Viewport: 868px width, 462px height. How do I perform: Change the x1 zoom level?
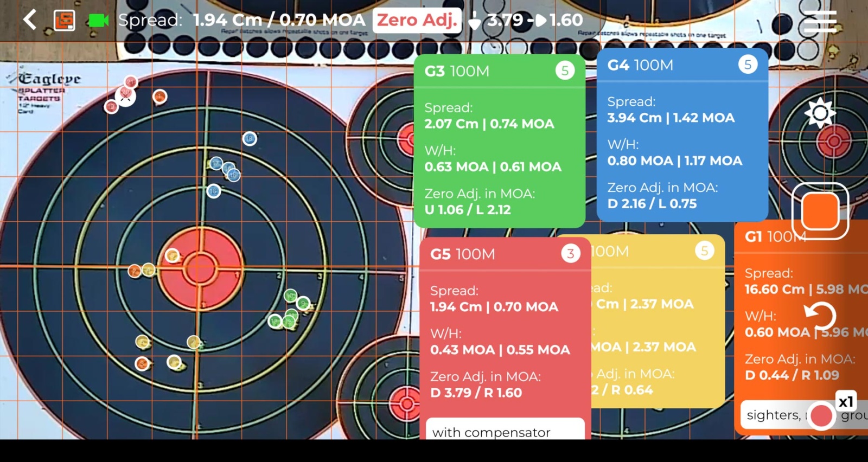click(846, 402)
